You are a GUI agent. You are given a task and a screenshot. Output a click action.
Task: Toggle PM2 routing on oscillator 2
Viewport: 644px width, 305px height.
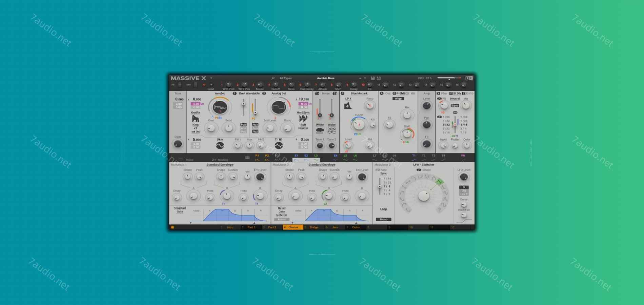tap(255, 131)
